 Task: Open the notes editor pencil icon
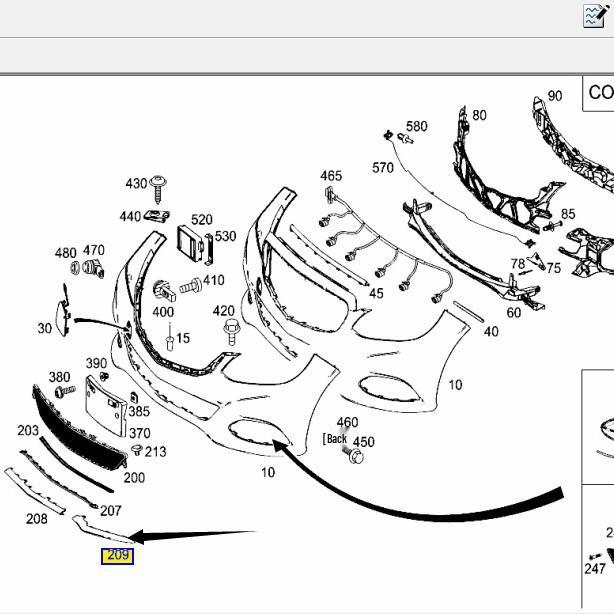pyautogui.click(x=595, y=15)
